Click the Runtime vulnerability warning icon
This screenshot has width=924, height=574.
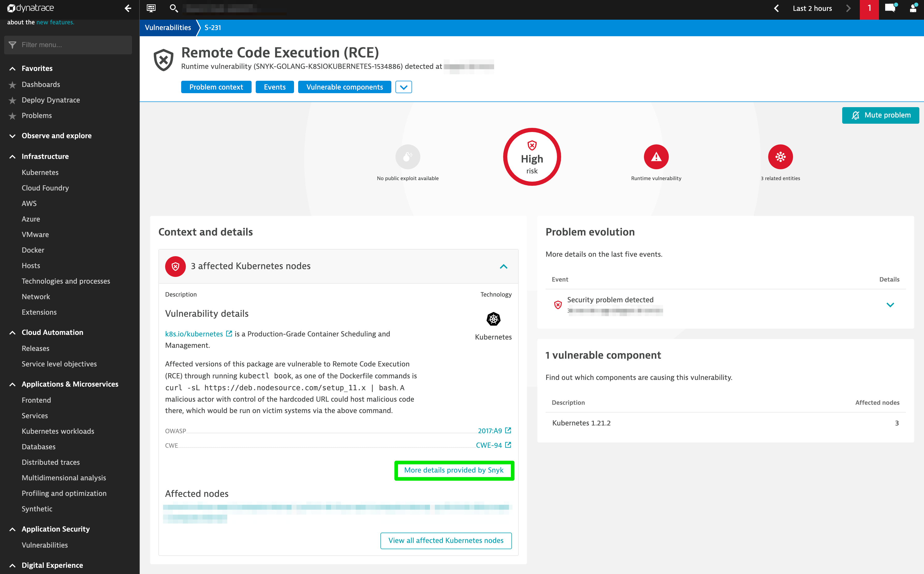(656, 157)
